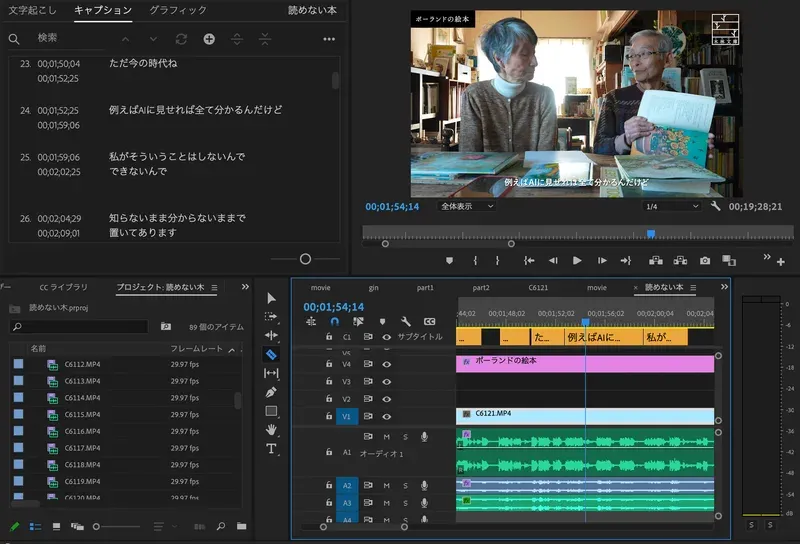The height and width of the screenshot is (544, 800).
Task: Add a new caption segment with the plus icon
Action: click(209, 39)
